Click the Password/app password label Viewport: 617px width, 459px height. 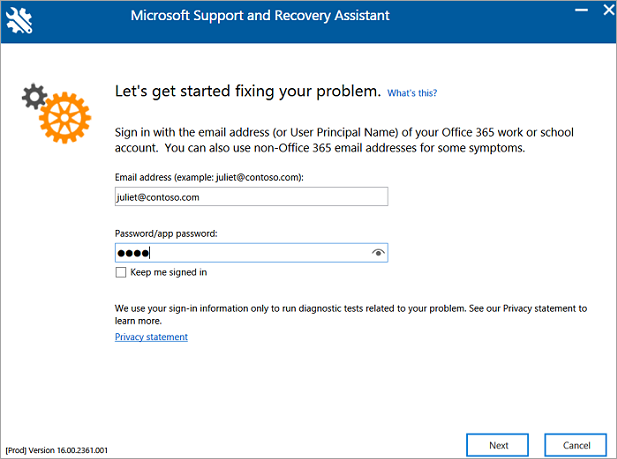pyautogui.click(x=166, y=233)
